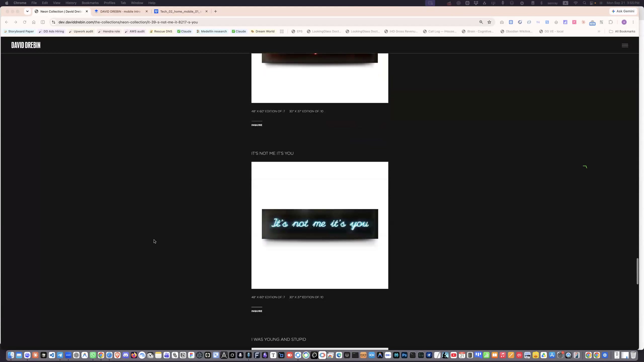
Task: Click the I WAS YOUNG AND STUPID title
Action: point(279,339)
